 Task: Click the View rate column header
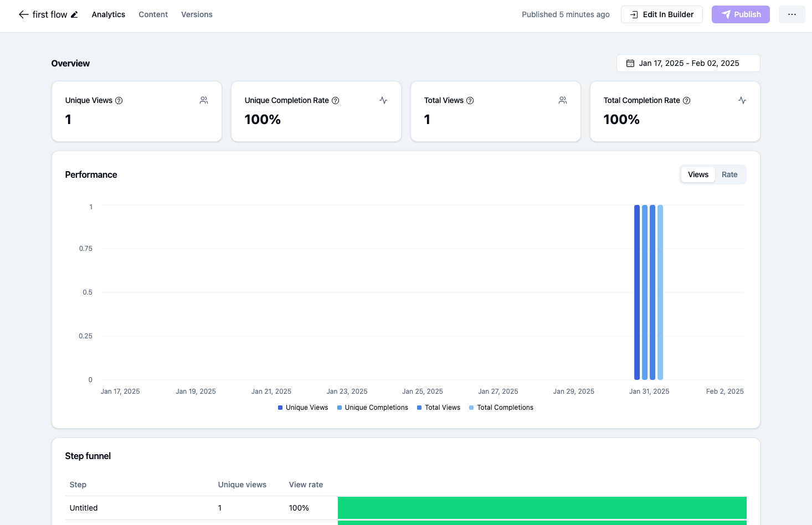pos(306,485)
